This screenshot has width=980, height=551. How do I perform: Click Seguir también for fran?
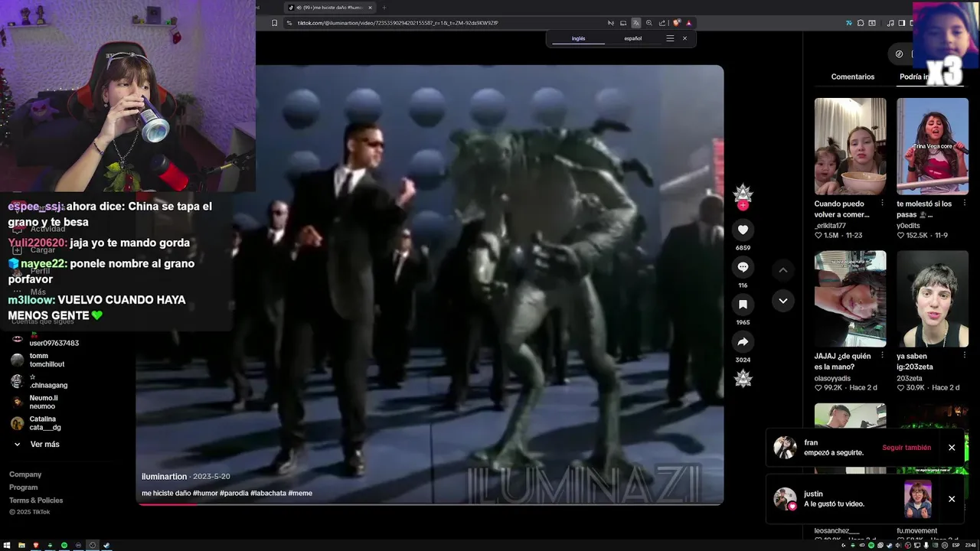906,448
